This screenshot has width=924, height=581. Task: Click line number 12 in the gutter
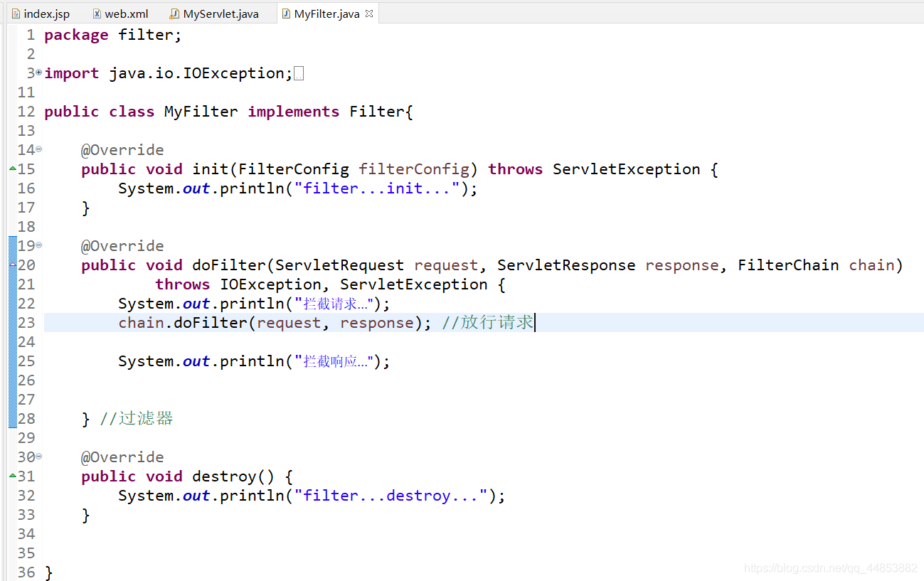coord(26,112)
